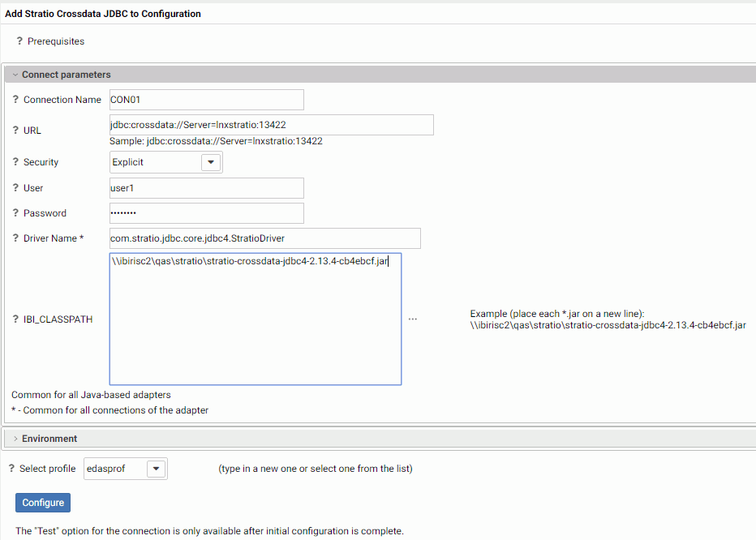This screenshot has height=540, width=756.
Task: Open the Prerequisites link
Action: click(x=56, y=41)
